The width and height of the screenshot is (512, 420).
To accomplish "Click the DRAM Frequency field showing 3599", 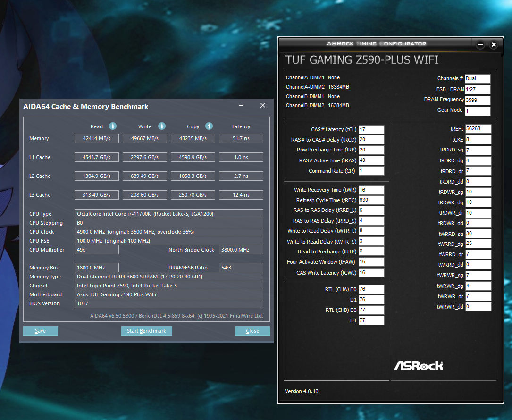I will tap(478, 100).
